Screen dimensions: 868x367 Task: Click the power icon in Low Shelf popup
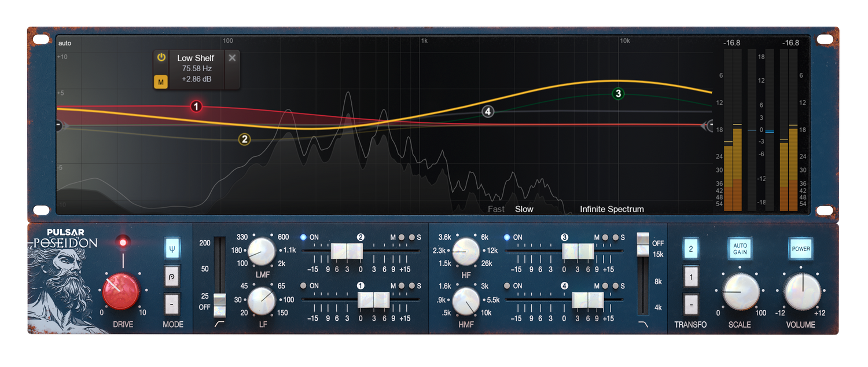tap(161, 57)
